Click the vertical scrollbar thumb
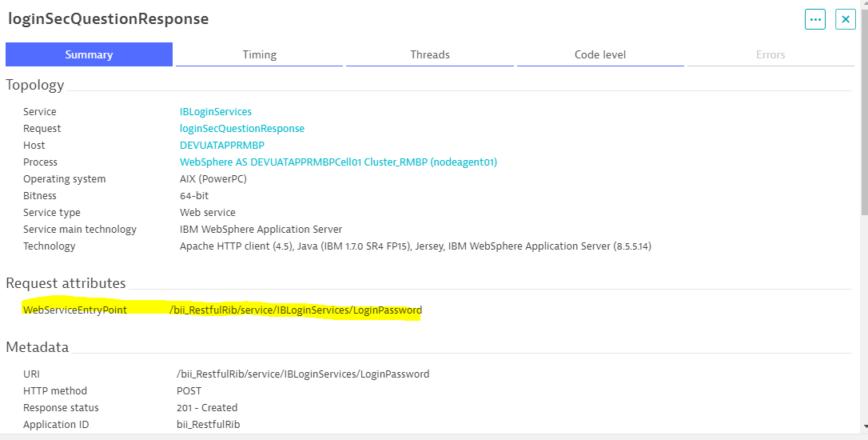 coord(864,111)
